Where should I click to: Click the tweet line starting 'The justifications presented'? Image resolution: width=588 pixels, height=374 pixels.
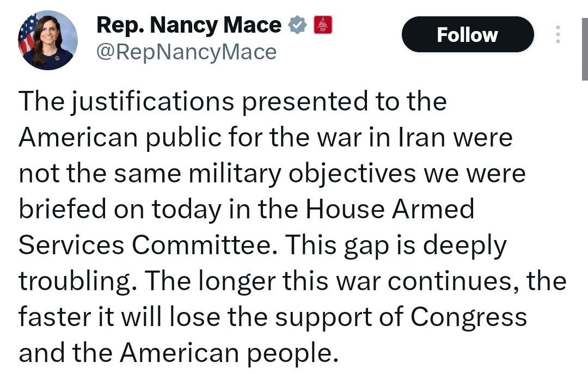(232, 102)
